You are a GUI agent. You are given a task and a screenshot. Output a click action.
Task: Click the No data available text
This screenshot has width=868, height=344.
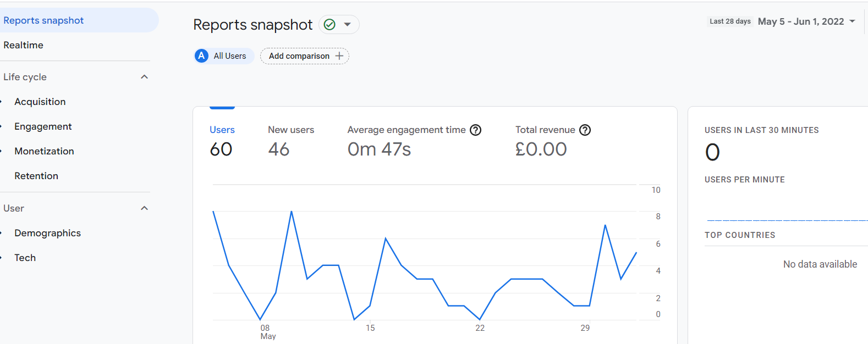click(x=820, y=264)
